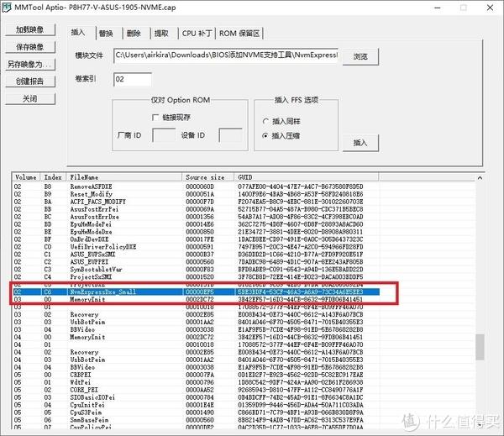Viewport: 504px width, 436px height.
Task: Switch to the 插入 insert tab
Action: pos(78,33)
